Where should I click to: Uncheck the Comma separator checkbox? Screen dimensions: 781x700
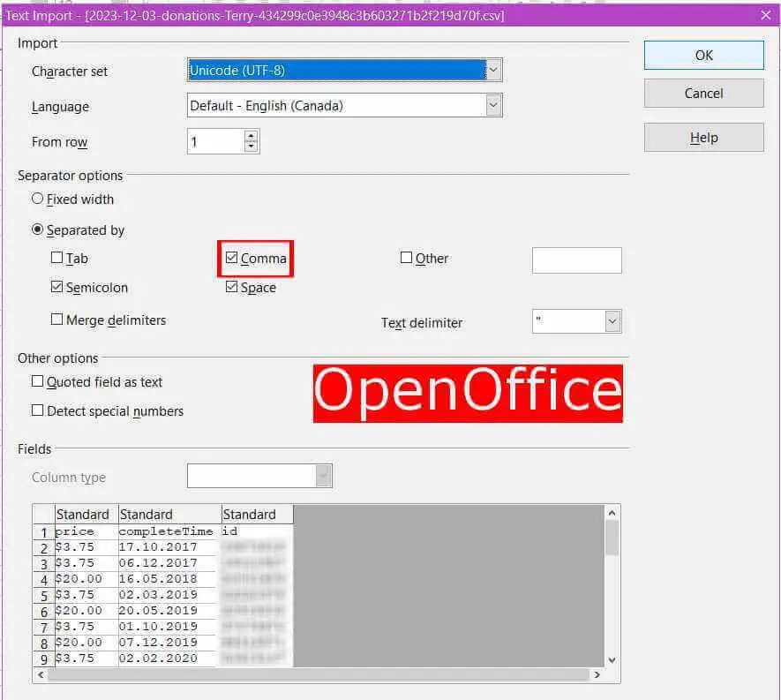pos(231,258)
